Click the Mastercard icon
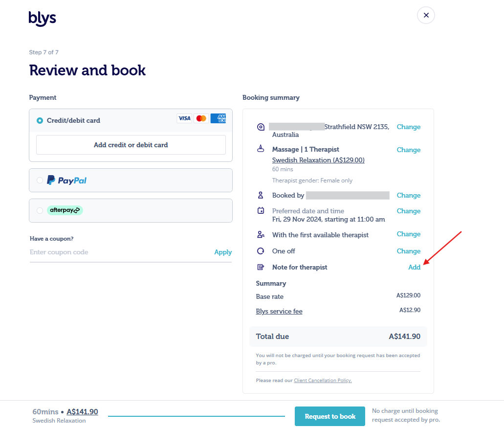This screenshot has height=429, width=504. pyautogui.click(x=201, y=118)
